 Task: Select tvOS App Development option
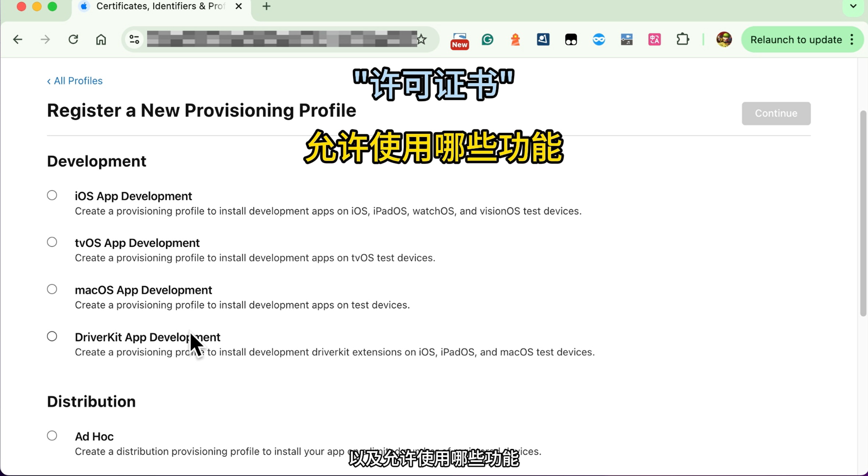[52, 241]
